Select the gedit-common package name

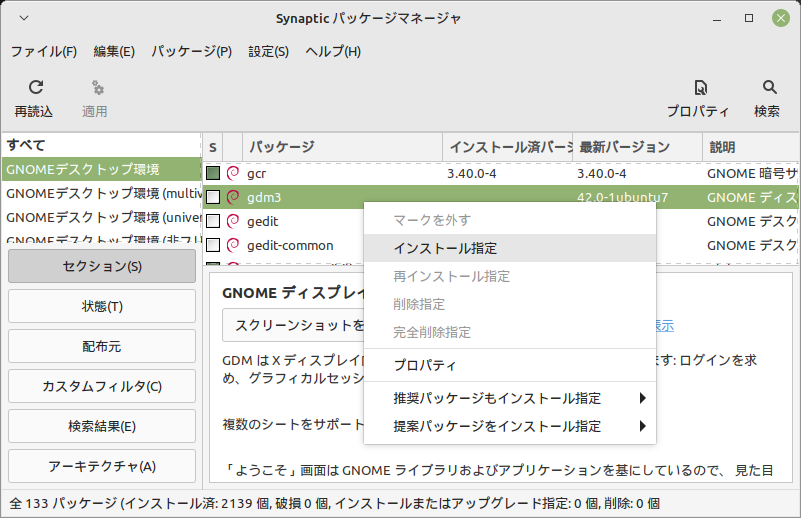coord(290,245)
